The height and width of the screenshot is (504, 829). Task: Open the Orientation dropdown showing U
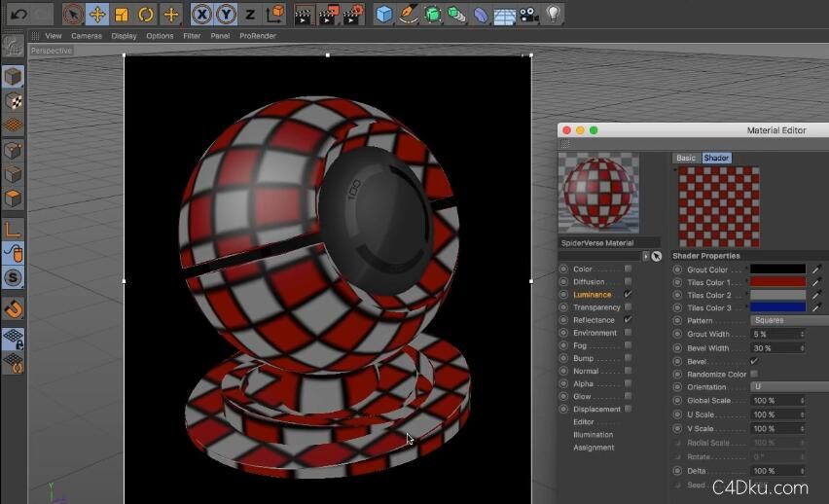789,386
